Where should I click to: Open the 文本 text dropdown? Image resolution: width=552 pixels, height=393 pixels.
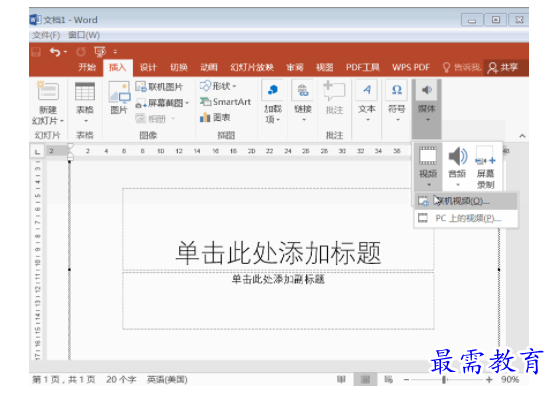tap(367, 102)
